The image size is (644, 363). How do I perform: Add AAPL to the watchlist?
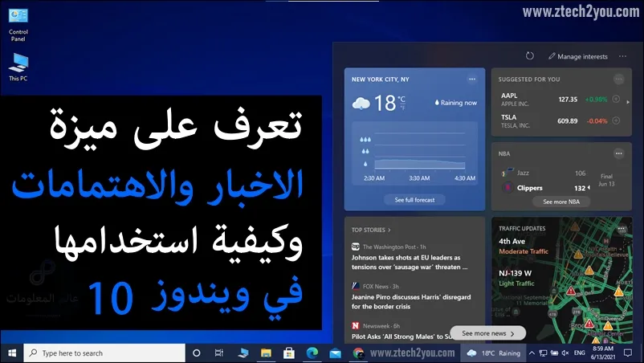[x=616, y=99]
